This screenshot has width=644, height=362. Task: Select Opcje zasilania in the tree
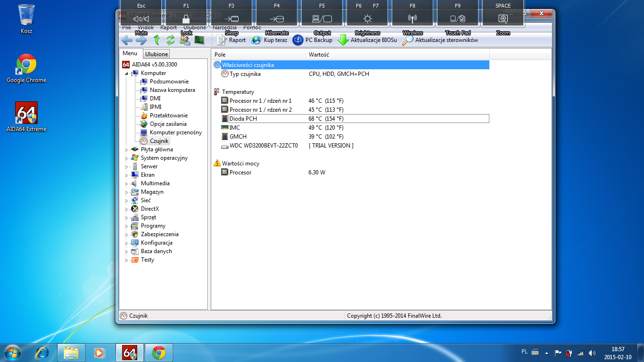tap(168, 124)
